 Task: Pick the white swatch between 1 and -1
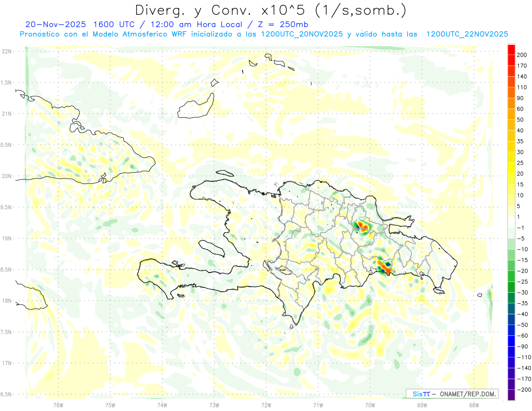511,222
